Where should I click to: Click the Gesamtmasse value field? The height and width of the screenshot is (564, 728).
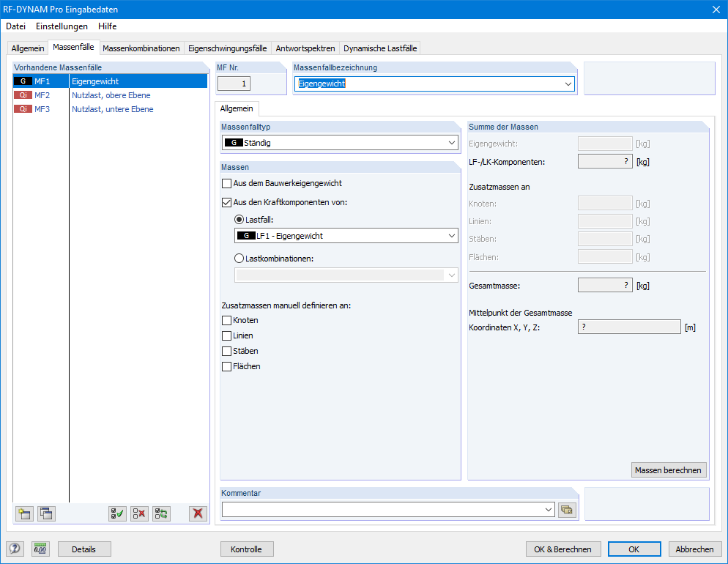(x=605, y=286)
